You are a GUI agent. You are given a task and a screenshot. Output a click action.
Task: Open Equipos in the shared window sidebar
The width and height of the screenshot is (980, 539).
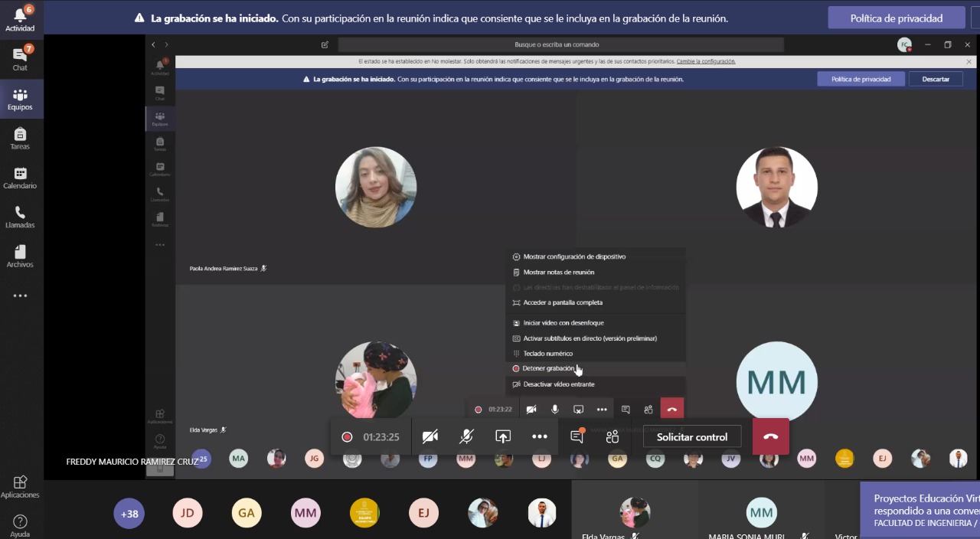pyautogui.click(x=160, y=119)
